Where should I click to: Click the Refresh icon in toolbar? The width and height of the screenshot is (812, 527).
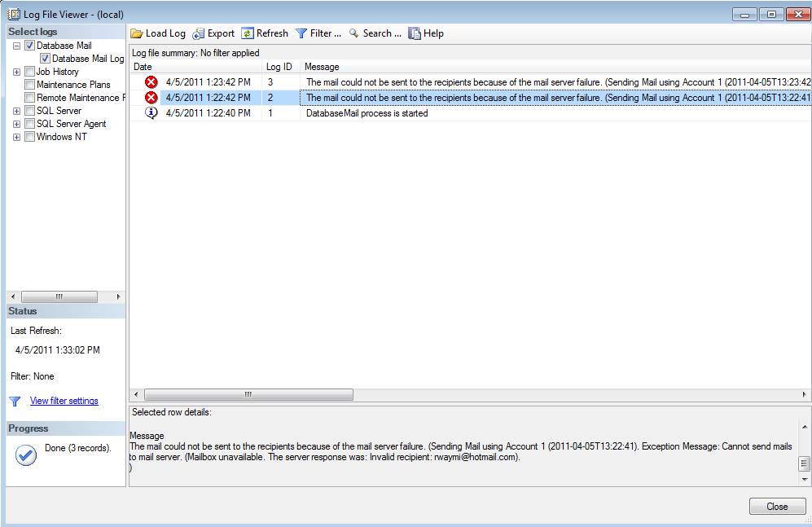click(248, 33)
